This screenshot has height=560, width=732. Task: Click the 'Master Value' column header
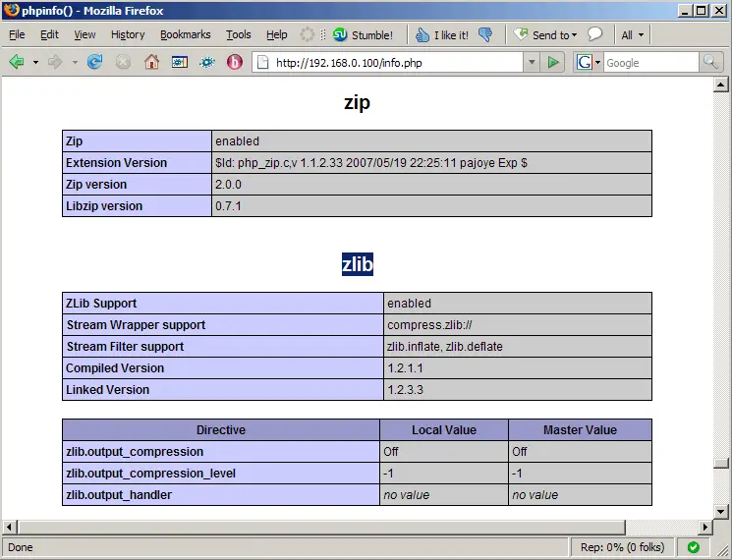[x=581, y=429]
